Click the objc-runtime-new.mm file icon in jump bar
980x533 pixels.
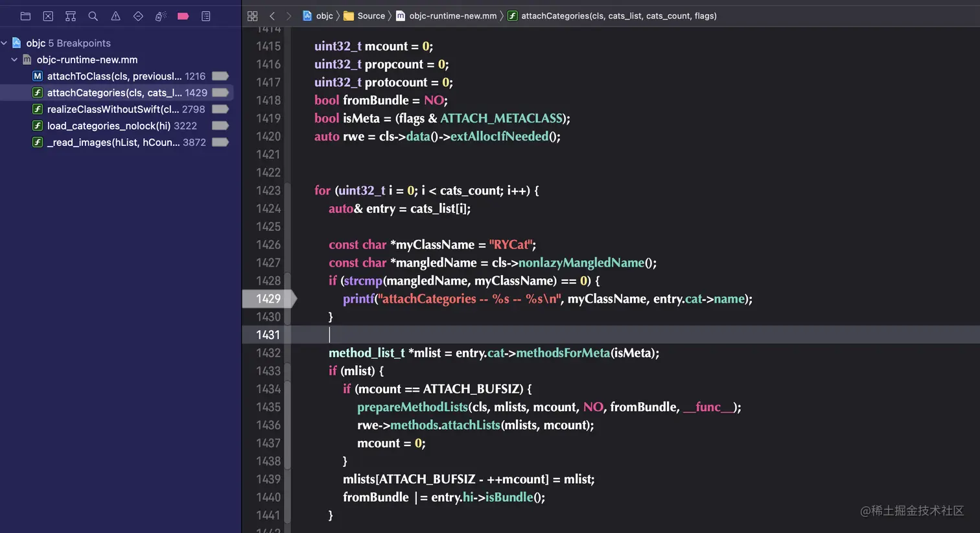401,16
